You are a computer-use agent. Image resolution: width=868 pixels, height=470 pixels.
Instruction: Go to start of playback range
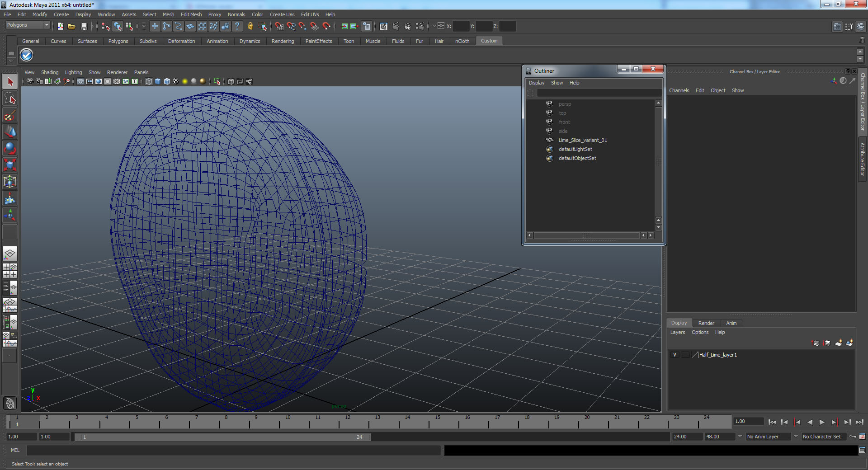[772, 422]
